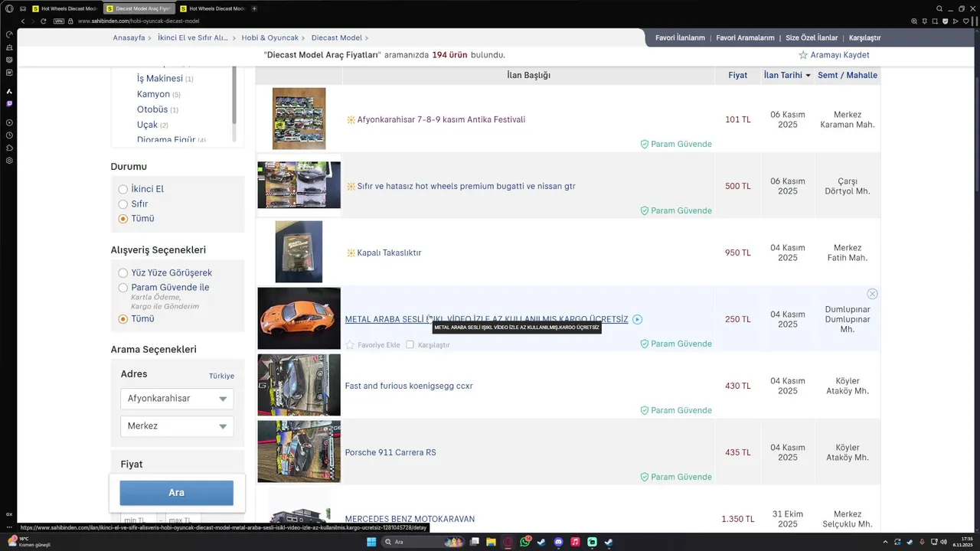Open the Opera main menu icon

[9, 8]
